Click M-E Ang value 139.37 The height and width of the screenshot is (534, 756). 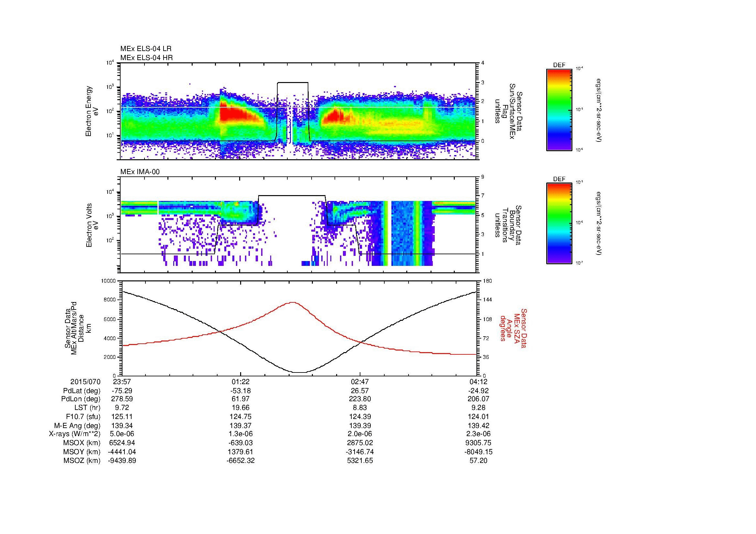(241, 425)
